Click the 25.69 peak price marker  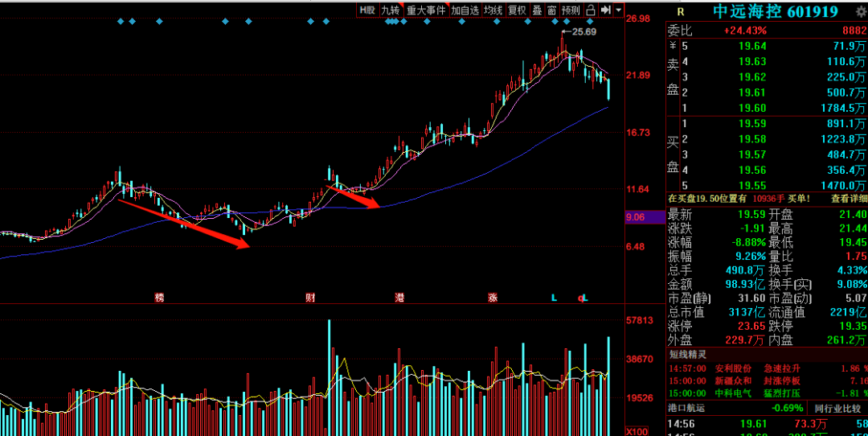pos(583,31)
